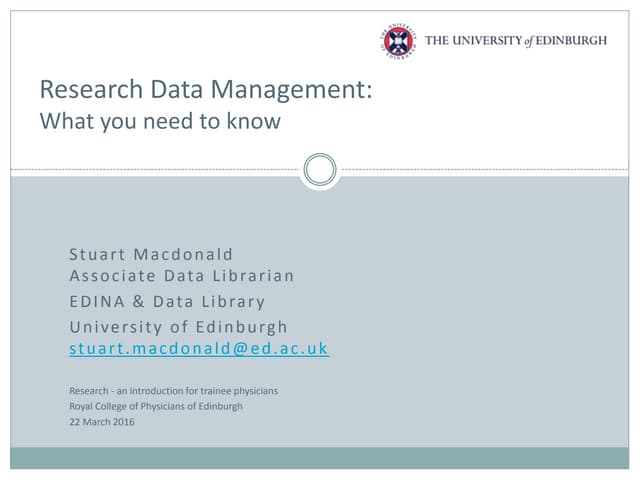The width and height of the screenshot is (640, 480).
Task: Select the subtitle "What you need to know"
Action: coord(160,122)
